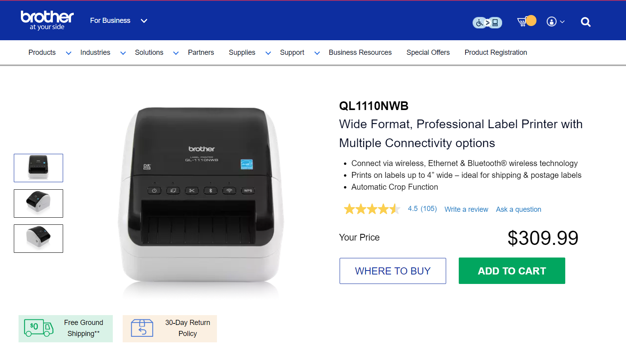Select the first front-view printer thumbnail
The width and height of the screenshot is (626, 364).
point(38,168)
